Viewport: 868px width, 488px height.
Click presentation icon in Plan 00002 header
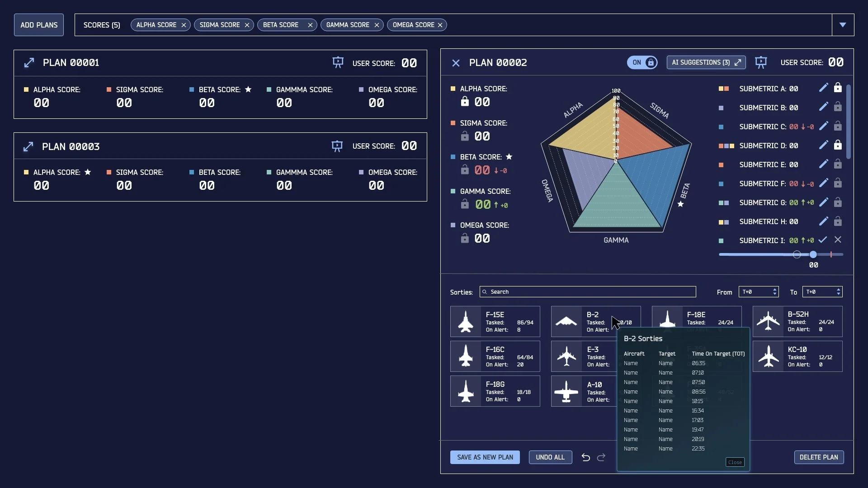(x=761, y=62)
